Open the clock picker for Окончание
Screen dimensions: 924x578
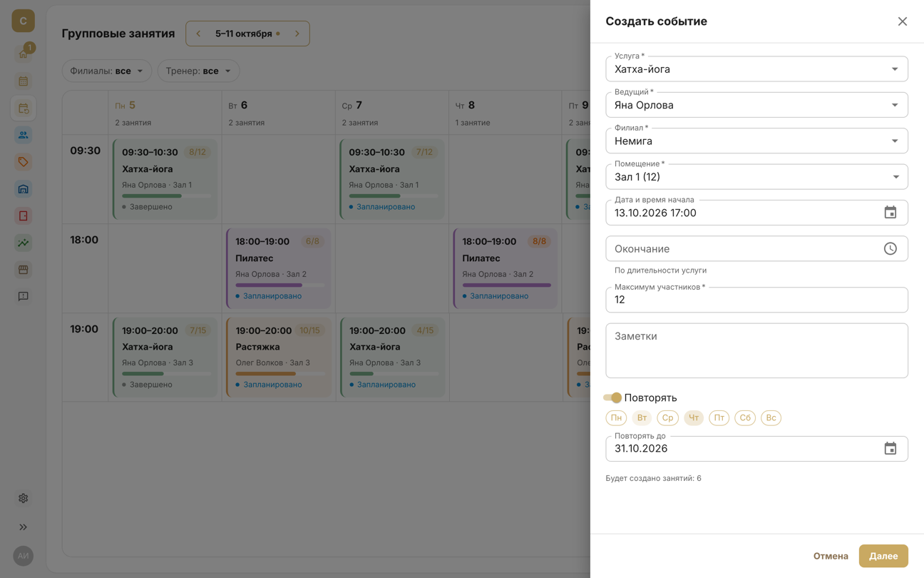[890, 249]
